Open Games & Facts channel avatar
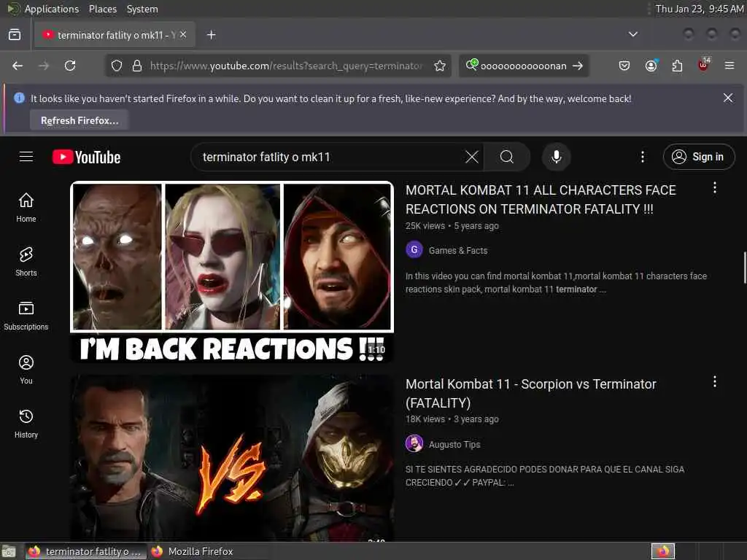 pyautogui.click(x=414, y=249)
